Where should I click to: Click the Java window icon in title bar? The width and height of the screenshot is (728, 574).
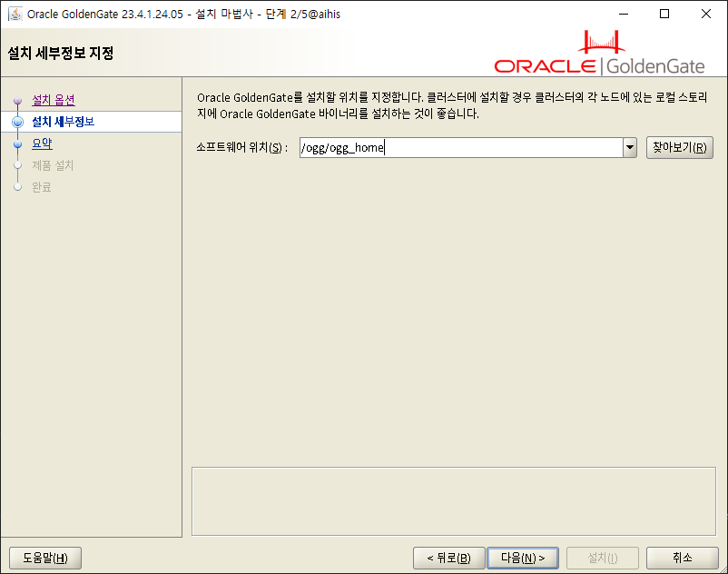click(15, 14)
